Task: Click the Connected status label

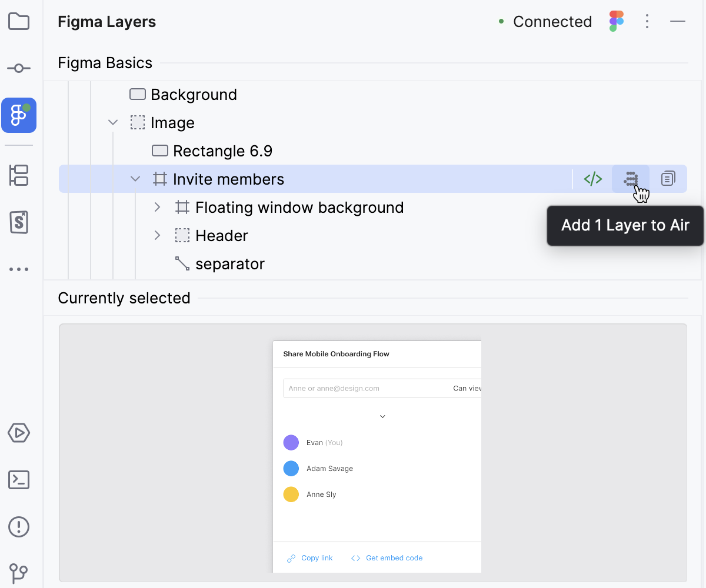Action: [x=552, y=22]
